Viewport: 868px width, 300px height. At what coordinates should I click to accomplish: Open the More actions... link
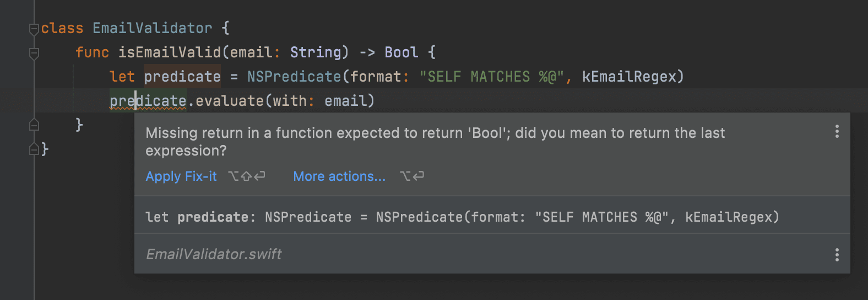pos(339,176)
